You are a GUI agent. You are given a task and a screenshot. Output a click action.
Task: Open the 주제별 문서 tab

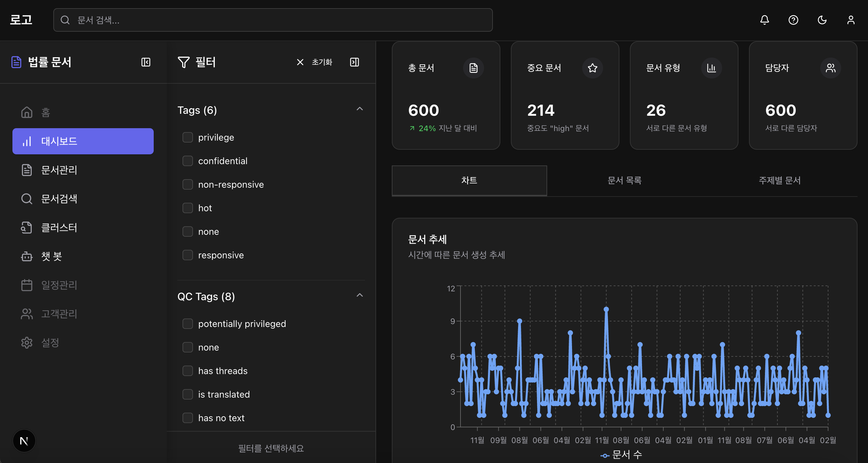pyautogui.click(x=779, y=180)
